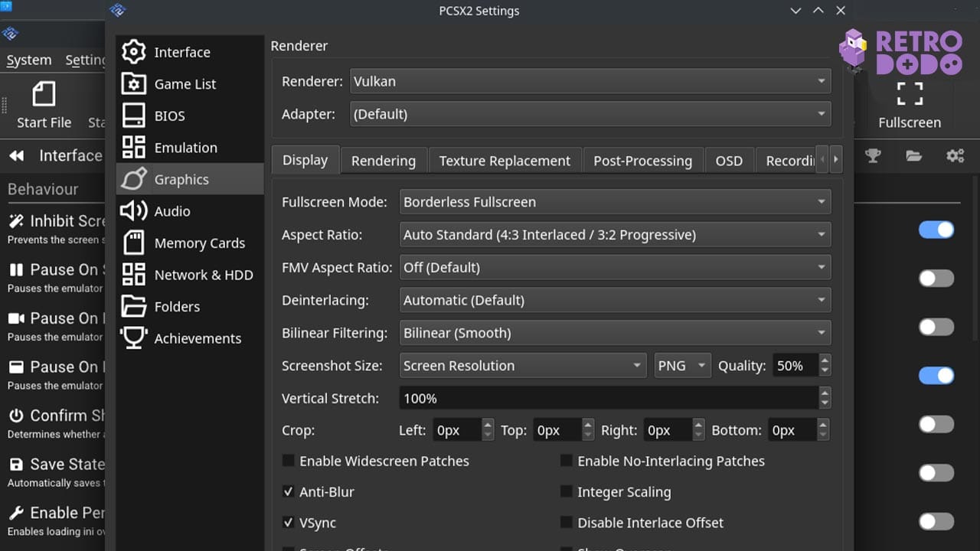
Task: Switch to Texture Replacement tab
Action: (x=505, y=161)
